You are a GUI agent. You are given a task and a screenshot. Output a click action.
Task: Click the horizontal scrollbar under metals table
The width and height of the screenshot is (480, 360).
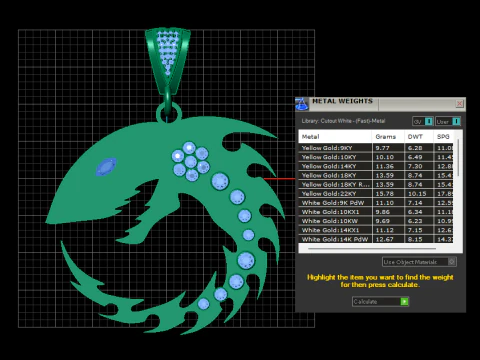point(372,248)
